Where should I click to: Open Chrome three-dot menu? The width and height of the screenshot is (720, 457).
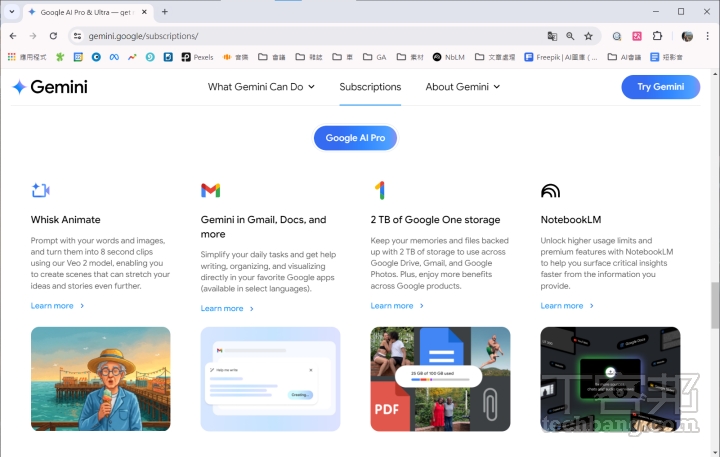708,36
